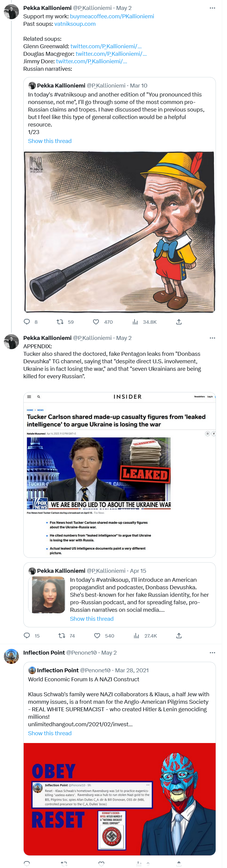Viewport: 227px width, 868px height.
Task: Open more options on Inflection Point tweet
Action: (212, 653)
